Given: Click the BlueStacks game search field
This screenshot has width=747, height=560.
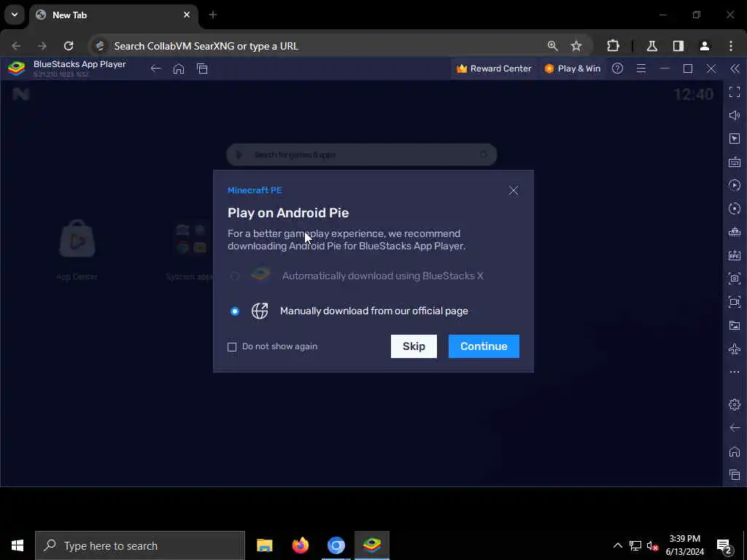Looking at the screenshot, I should pos(362,155).
